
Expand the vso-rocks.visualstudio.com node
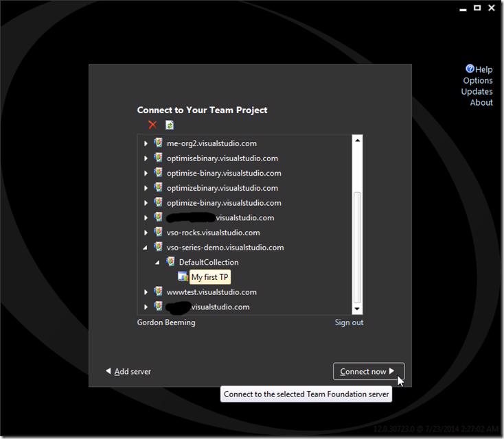146,233
